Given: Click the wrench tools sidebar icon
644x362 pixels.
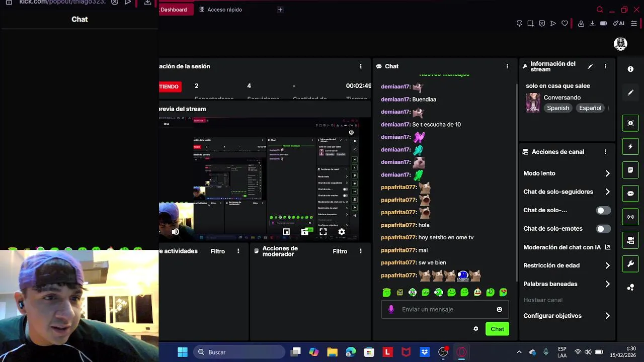Looking at the screenshot, I should (x=630, y=264).
